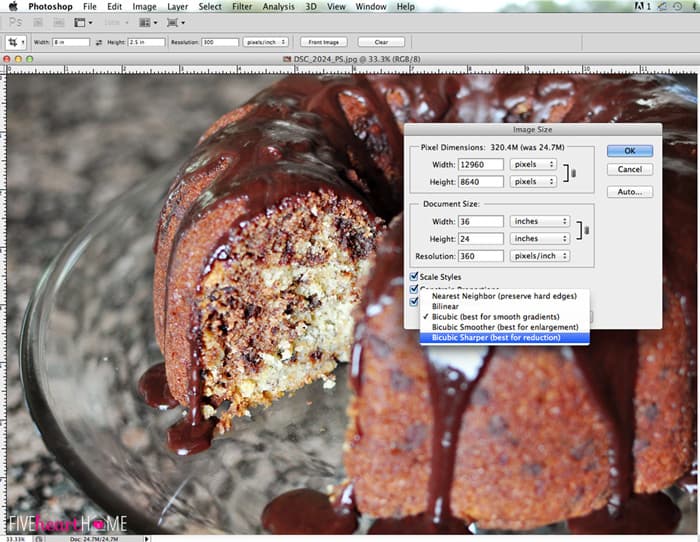The width and height of the screenshot is (700, 542).
Task: Click document Width field showing 36
Action: pyautogui.click(x=481, y=221)
